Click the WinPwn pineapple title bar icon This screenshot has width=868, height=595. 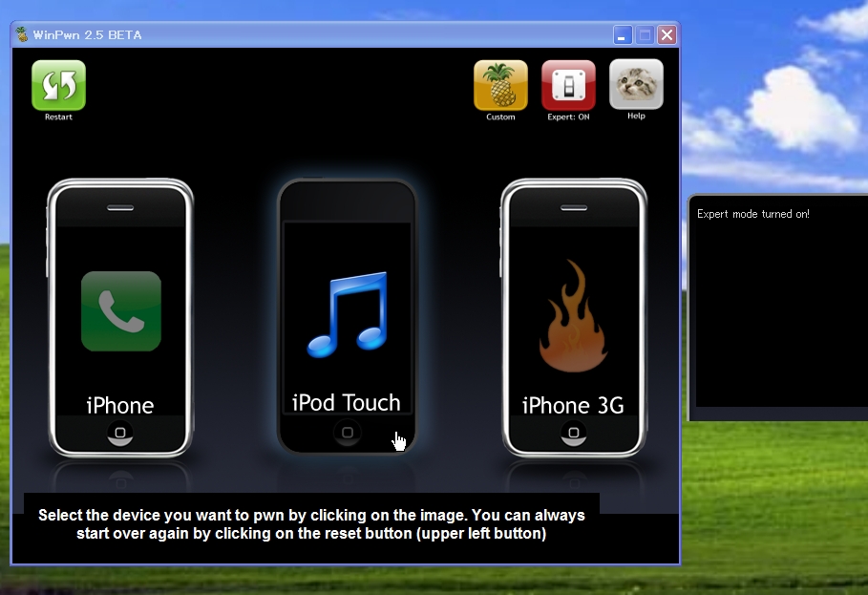22,35
